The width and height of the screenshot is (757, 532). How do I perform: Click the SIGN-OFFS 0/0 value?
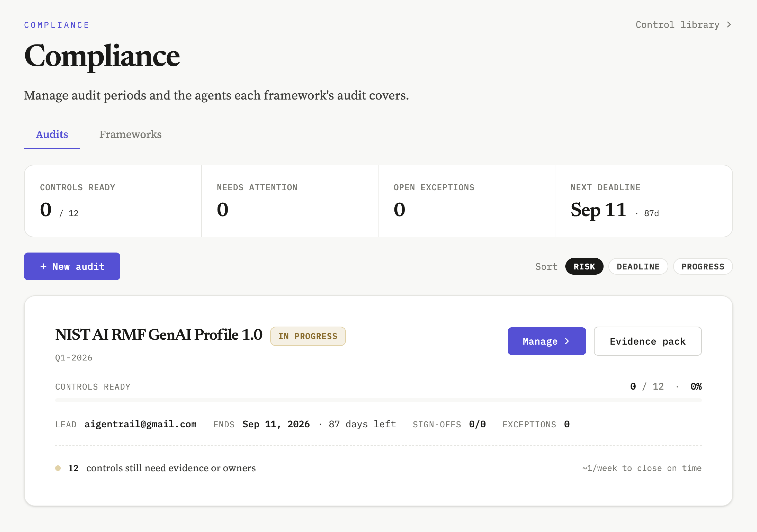(477, 424)
